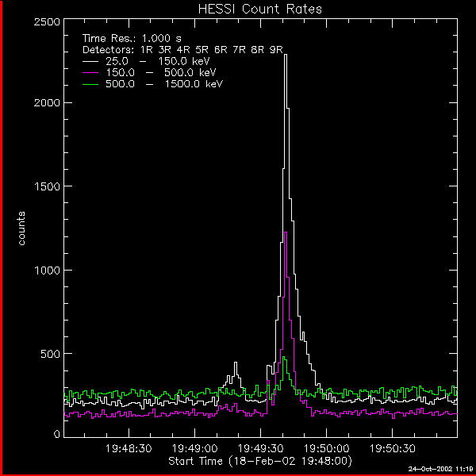Click the 'HESSI Count Rates' plot title
The width and height of the screenshot is (476, 476).
point(260,9)
